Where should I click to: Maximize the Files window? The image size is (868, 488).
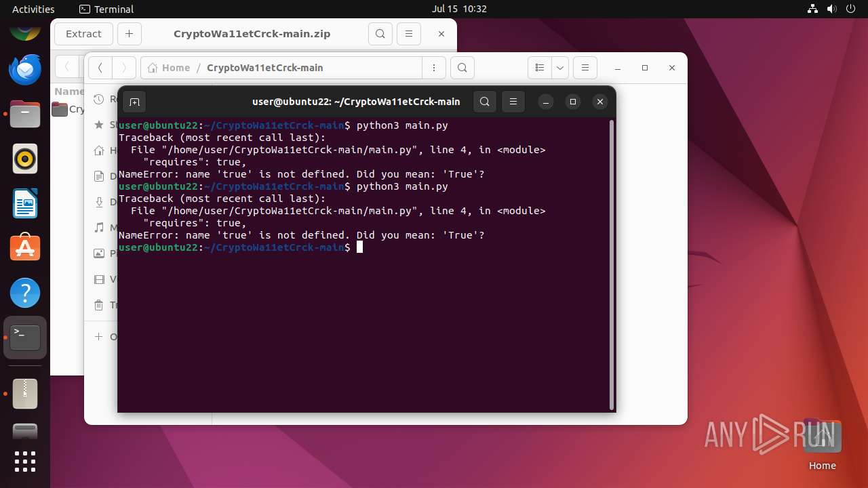pos(645,68)
